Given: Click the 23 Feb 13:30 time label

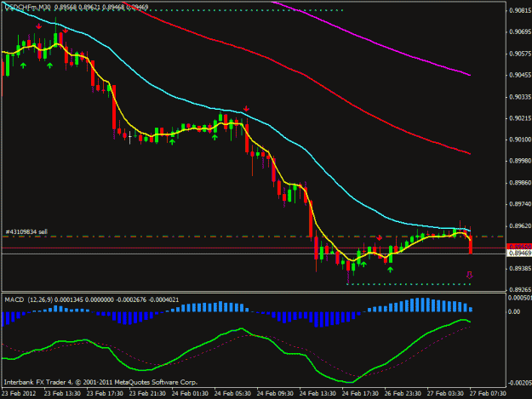Looking at the screenshot, I should tap(62, 394).
